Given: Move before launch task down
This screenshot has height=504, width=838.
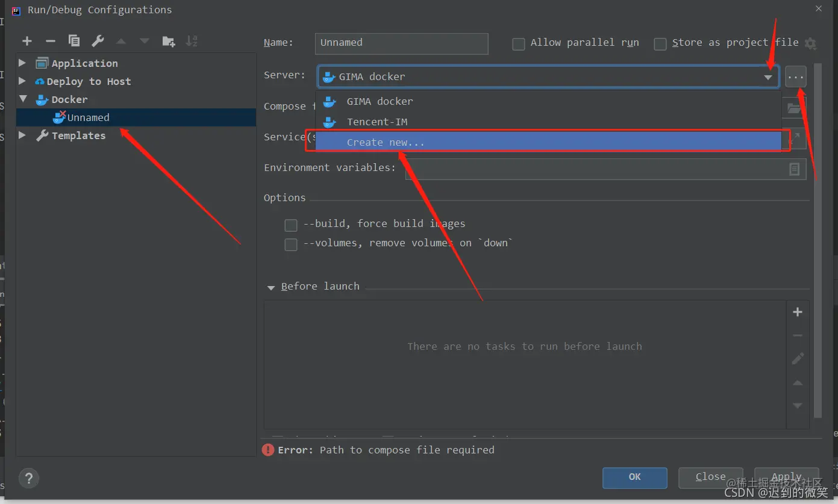Looking at the screenshot, I should 798,406.
